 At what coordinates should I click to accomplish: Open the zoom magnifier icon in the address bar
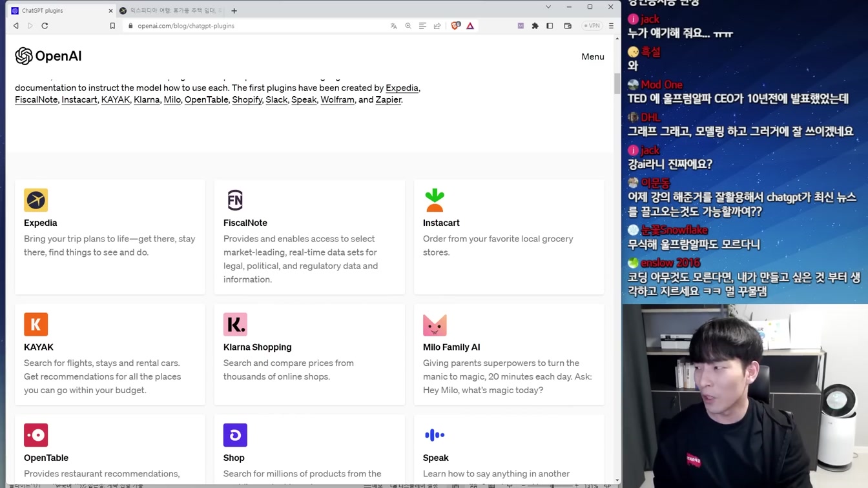tap(408, 26)
